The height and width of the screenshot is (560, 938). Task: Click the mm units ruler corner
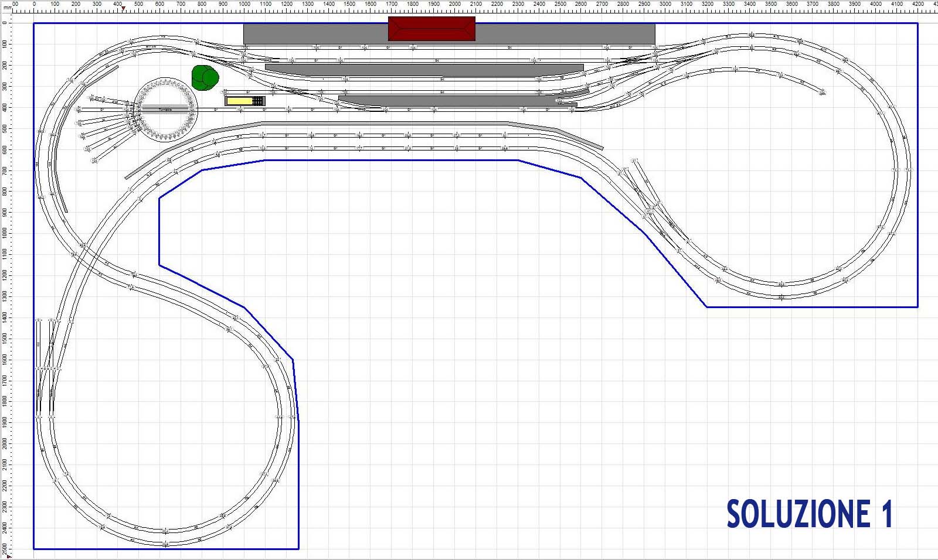coord(6,8)
